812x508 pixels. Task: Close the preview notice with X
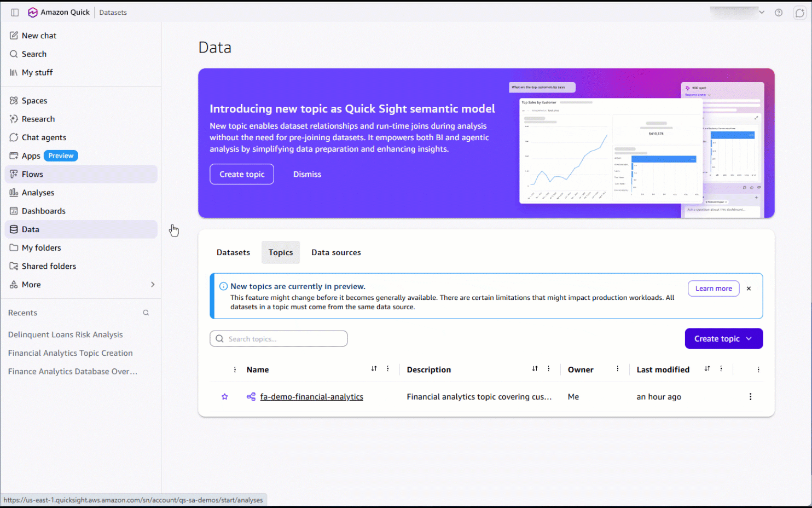tap(749, 288)
